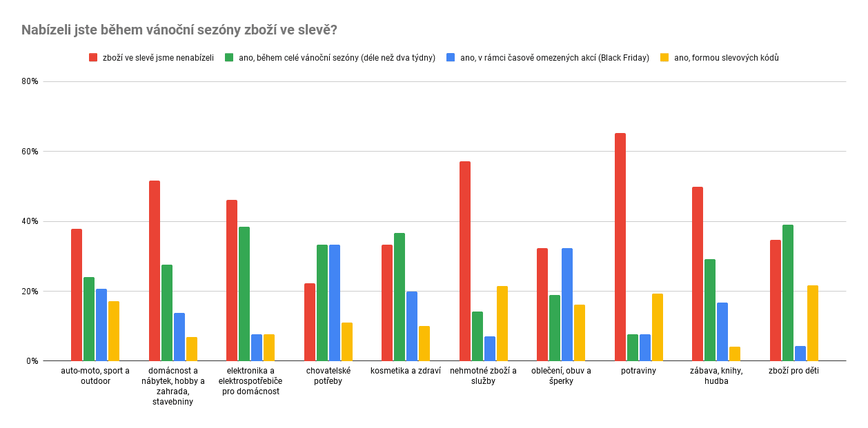868x428 pixels.
Task: Click the blue bar for oblečení, obuv a šperky
Action: [x=567, y=304]
